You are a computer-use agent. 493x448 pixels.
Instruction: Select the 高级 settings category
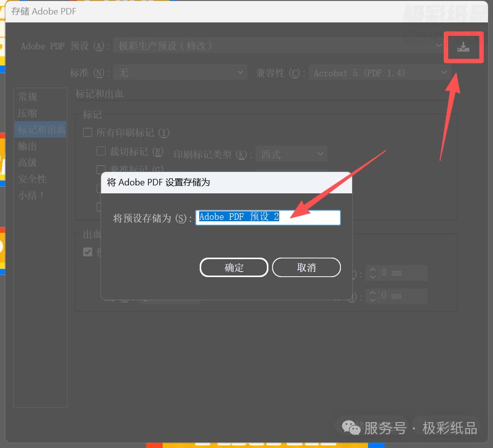27,162
